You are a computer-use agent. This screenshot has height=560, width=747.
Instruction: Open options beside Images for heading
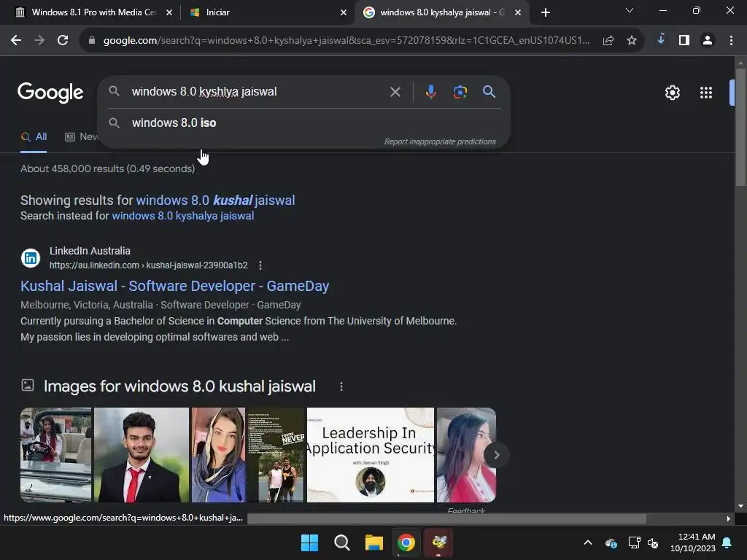[341, 386]
